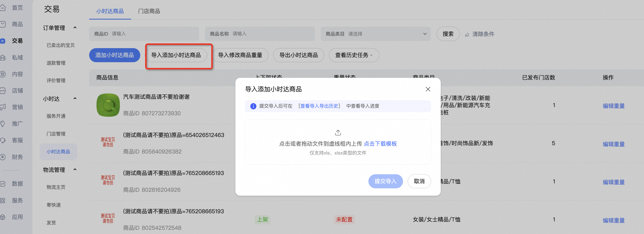Open the 数据 chart icon
The width and height of the screenshot is (644, 234).
pos(2,184)
